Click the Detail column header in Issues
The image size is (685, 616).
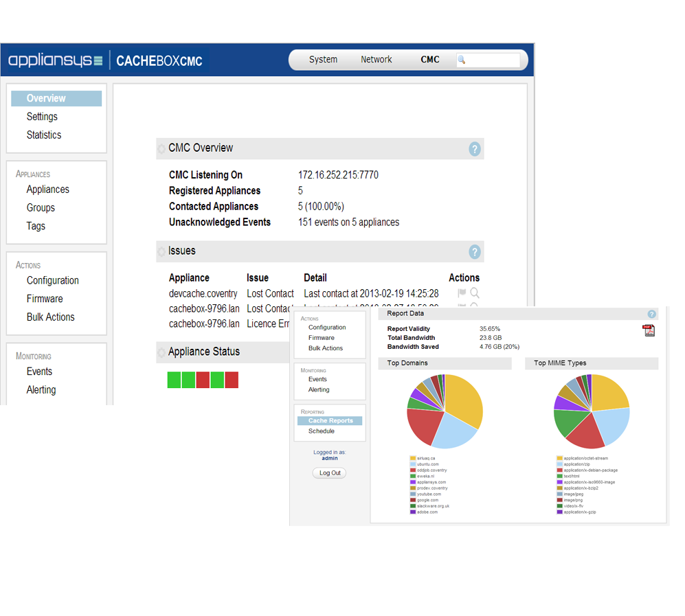click(315, 278)
